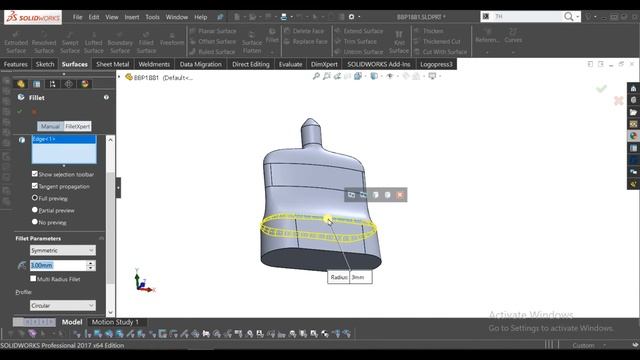The height and width of the screenshot is (360, 640).
Task: Open the FeatureManager design tree tab
Action: pyautogui.click(x=21, y=84)
